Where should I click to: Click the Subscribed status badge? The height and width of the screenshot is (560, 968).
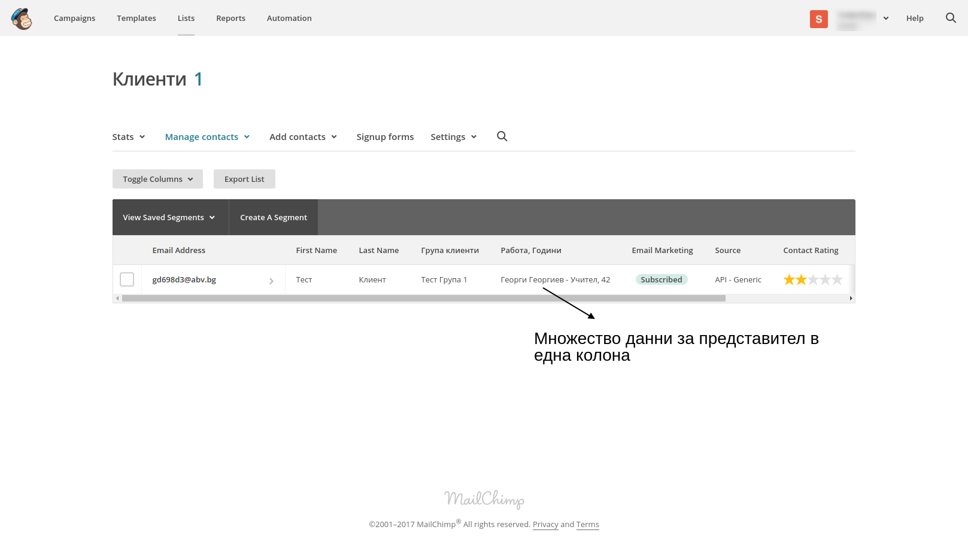click(661, 279)
